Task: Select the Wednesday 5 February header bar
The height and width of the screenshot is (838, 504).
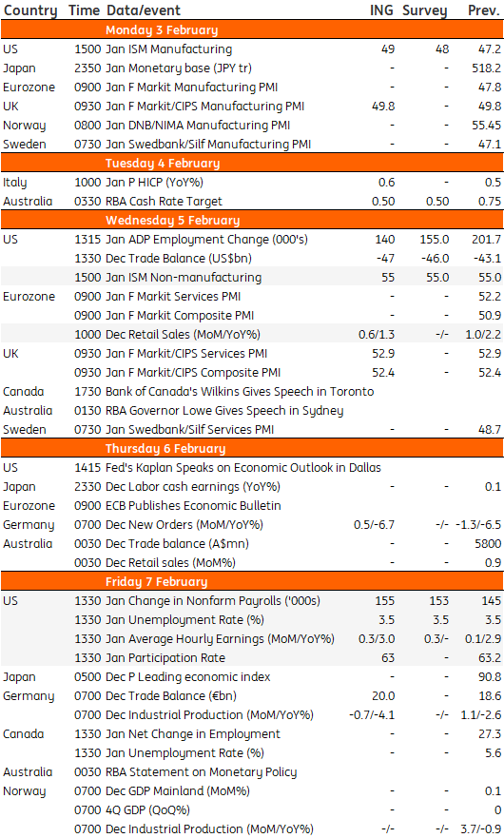Action: 252,220
